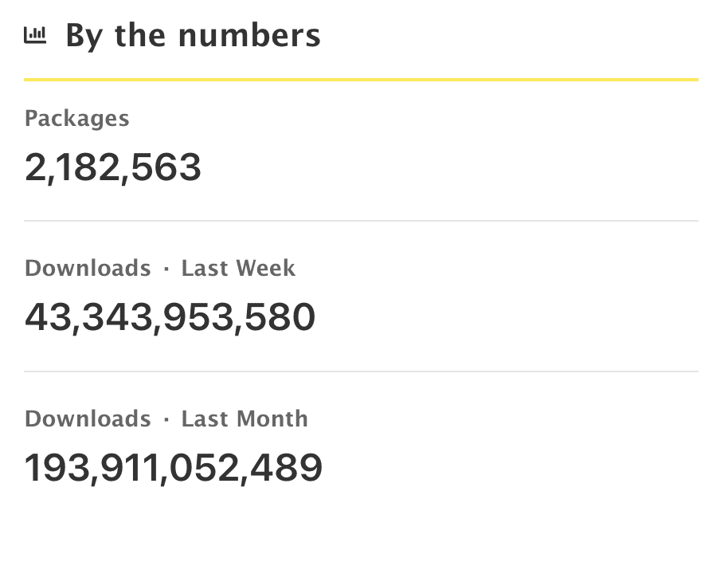Click the gray divider above the Last Month section
728x566 pixels.
(x=362, y=371)
